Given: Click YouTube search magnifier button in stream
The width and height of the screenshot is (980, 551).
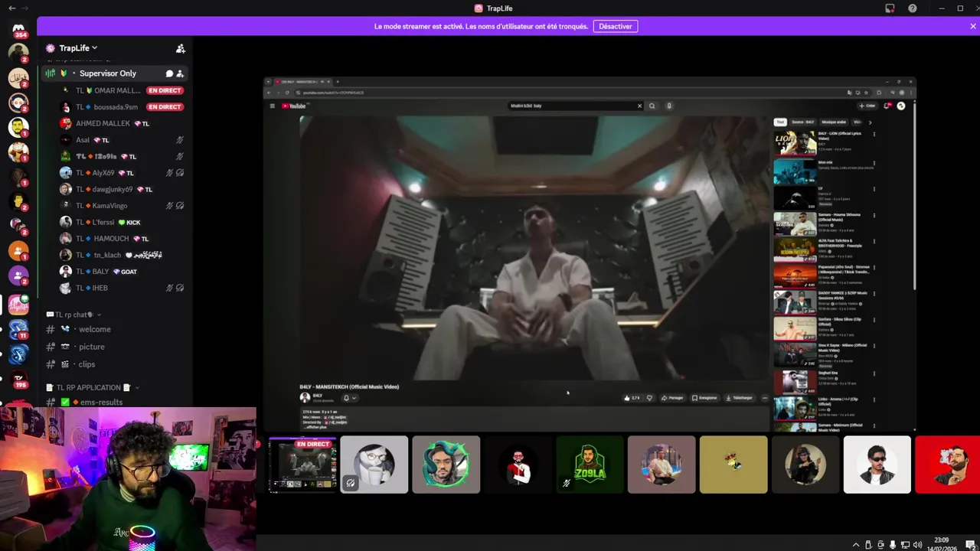Looking at the screenshot, I should click(652, 106).
